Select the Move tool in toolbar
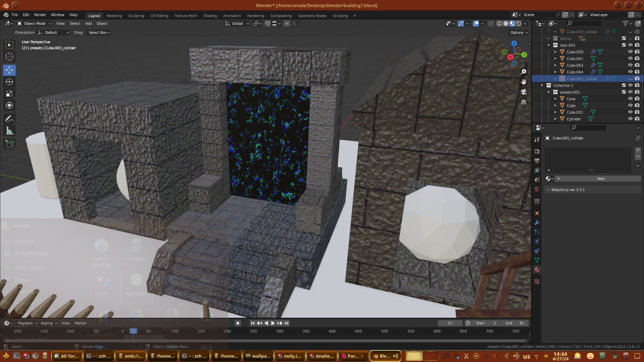The height and width of the screenshot is (362, 644). tap(9, 70)
